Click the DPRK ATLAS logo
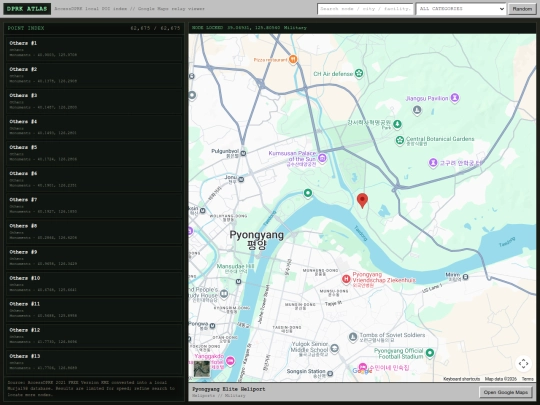The width and height of the screenshot is (540, 405). [27, 9]
